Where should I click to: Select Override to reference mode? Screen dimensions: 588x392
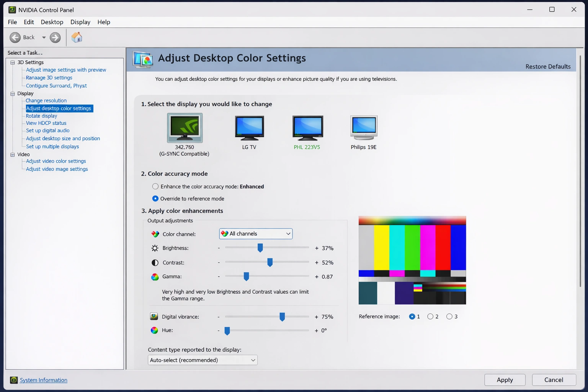155,198
